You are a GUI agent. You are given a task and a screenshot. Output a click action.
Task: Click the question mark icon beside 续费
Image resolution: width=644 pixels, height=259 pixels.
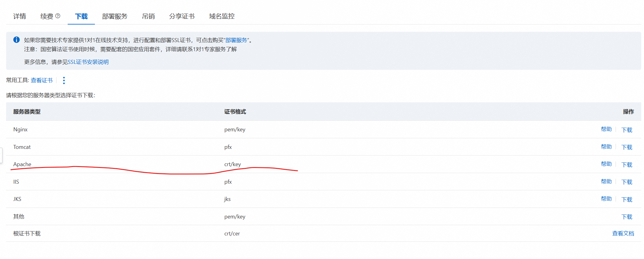click(58, 16)
